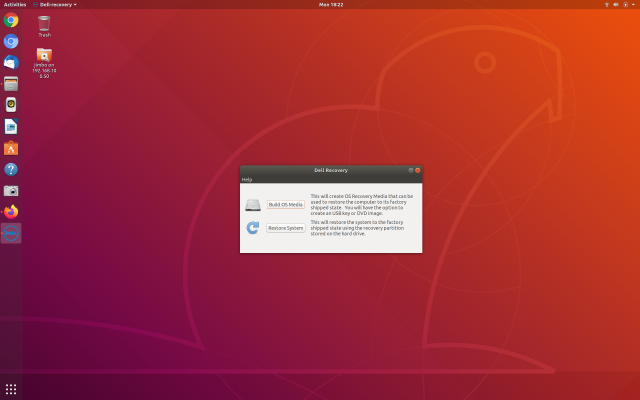Click Activities in the top bar

point(15,4)
